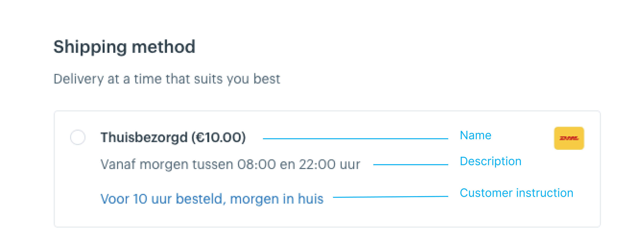Click the word Thuisbezorgd in bold
The height and width of the screenshot is (241, 644).
144,137
